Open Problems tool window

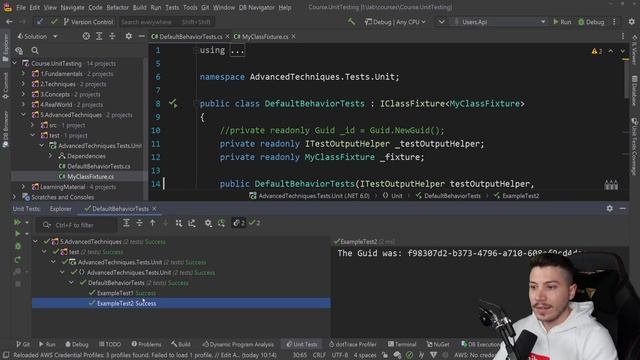coord(146,344)
